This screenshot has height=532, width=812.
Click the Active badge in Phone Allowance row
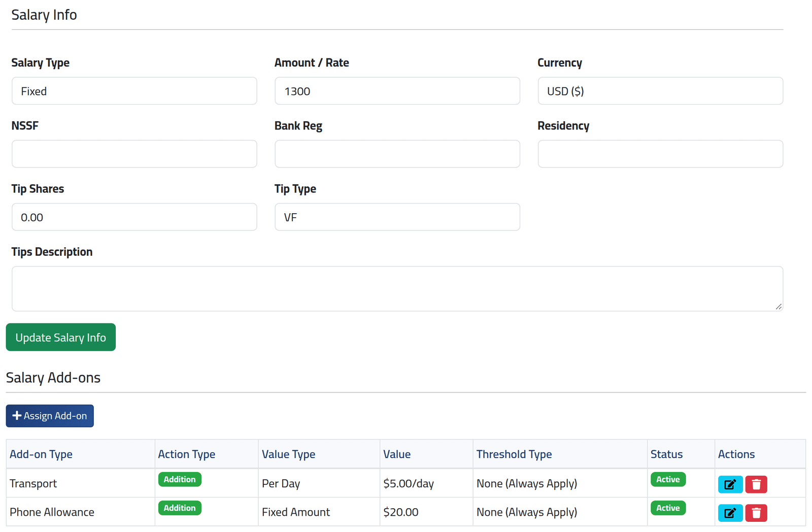click(668, 508)
